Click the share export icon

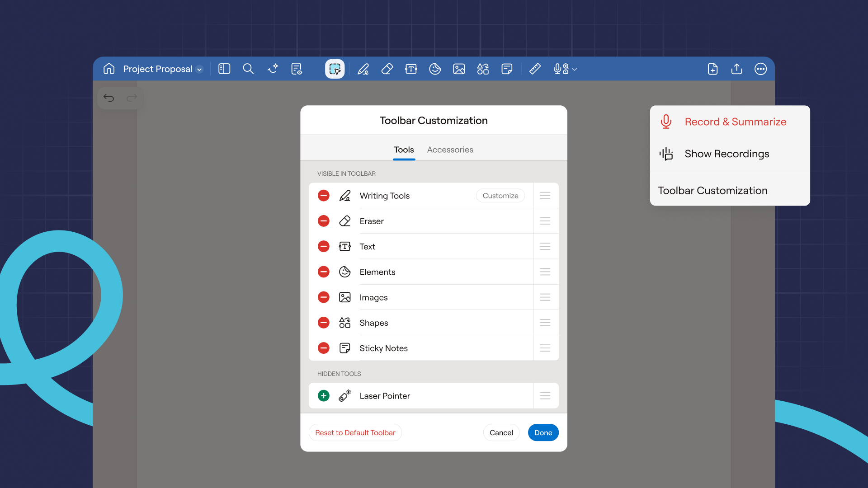(736, 69)
